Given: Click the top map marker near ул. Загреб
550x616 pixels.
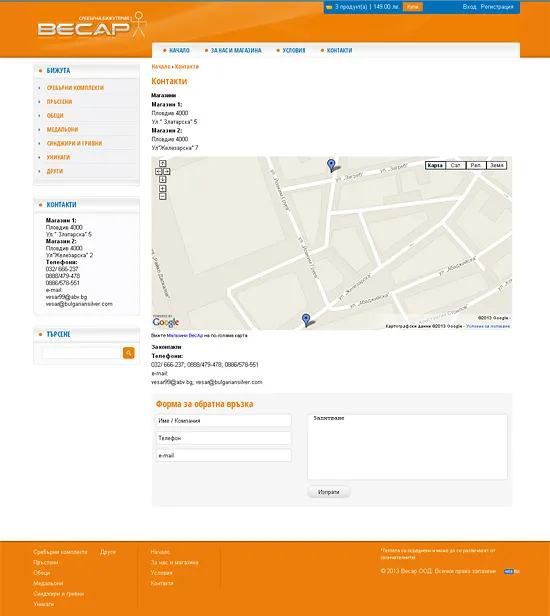Looking at the screenshot, I should (331, 165).
